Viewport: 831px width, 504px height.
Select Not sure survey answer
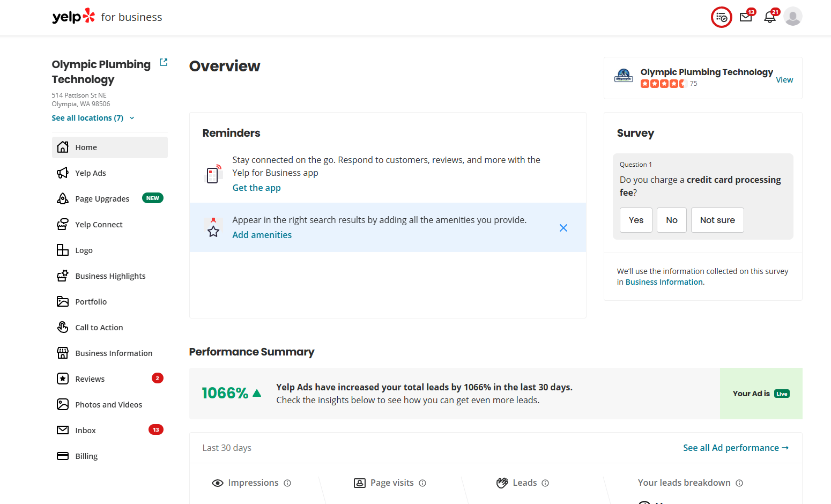tap(717, 220)
